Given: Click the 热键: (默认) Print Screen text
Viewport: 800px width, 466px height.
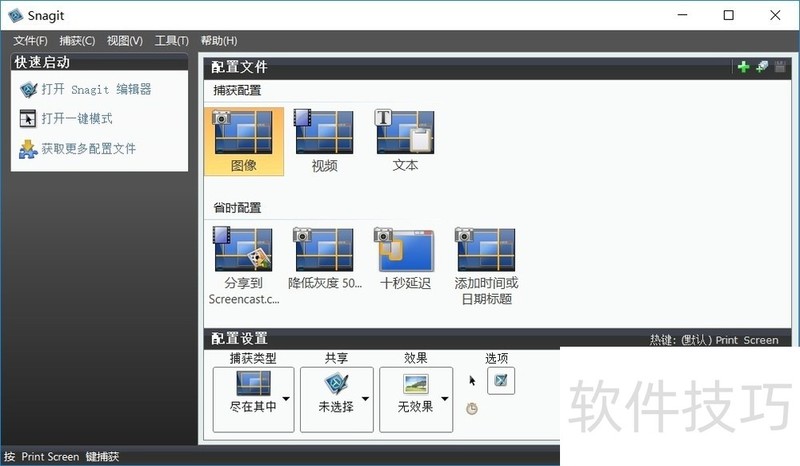Looking at the screenshot, I should (714, 340).
